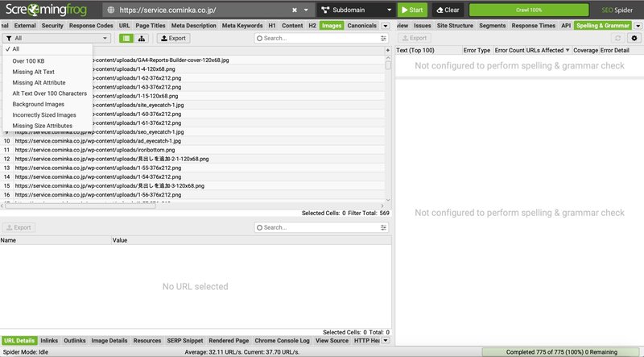Open the URL history dropdown arrow
Screen dimensions: 644x357
(x=306, y=10)
